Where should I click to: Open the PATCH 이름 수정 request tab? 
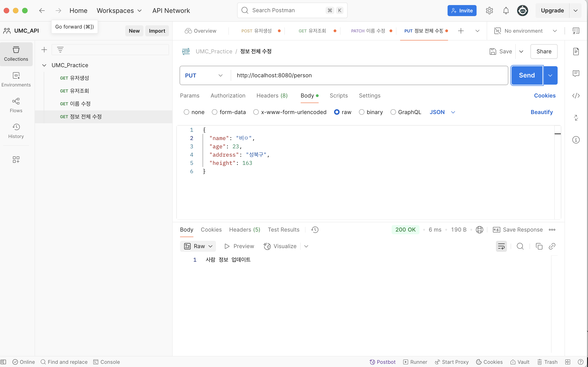pyautogui.click(x=368, y=31)
